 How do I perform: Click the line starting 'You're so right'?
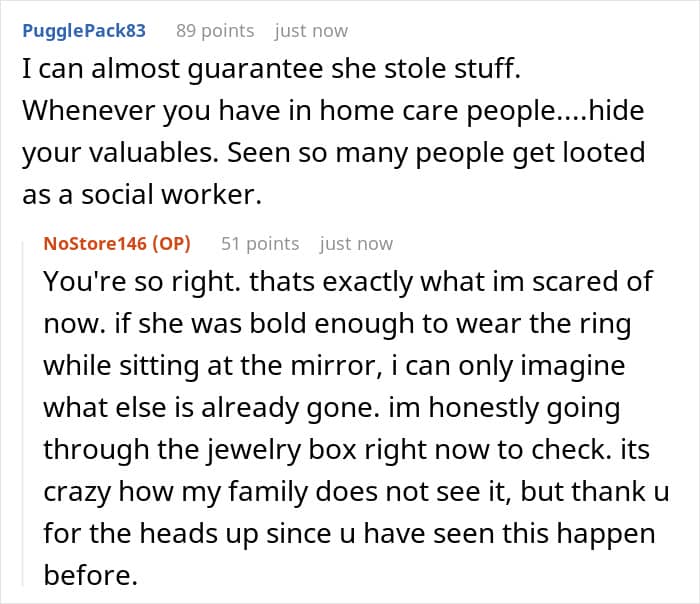pos(347,282)
